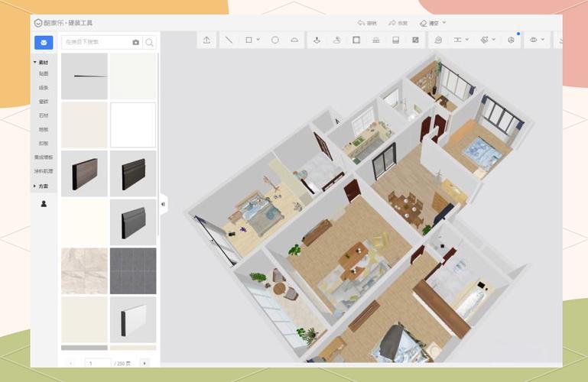Select the rectangle drawing tool

click(x=249, y=40)
